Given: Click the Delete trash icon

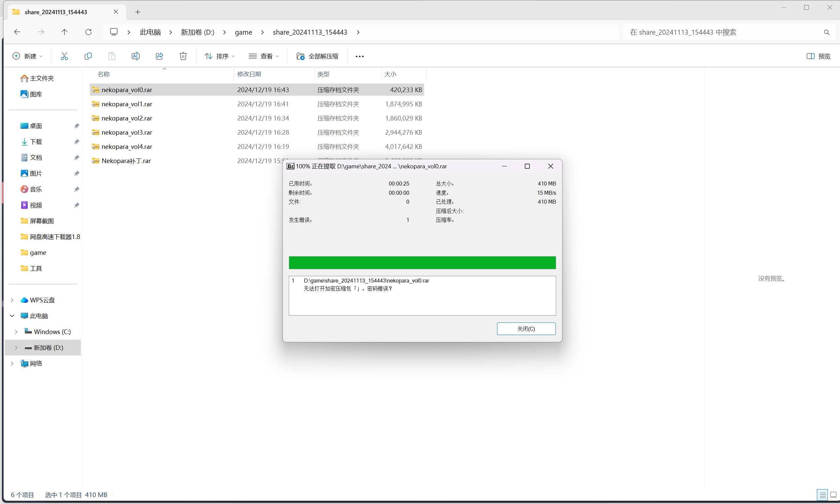Looking at the screenshot, I should tap(183, 56).
